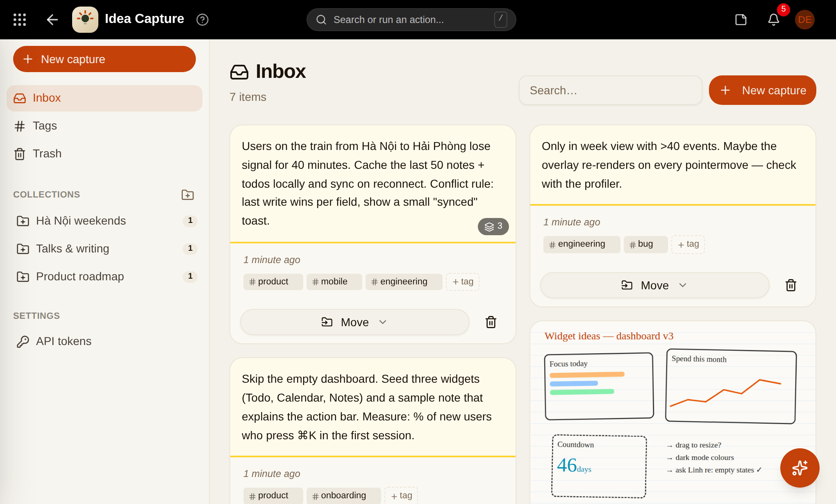Click engineering tag on the week view note
836x504 pixels.
click(x=582, y=244)
